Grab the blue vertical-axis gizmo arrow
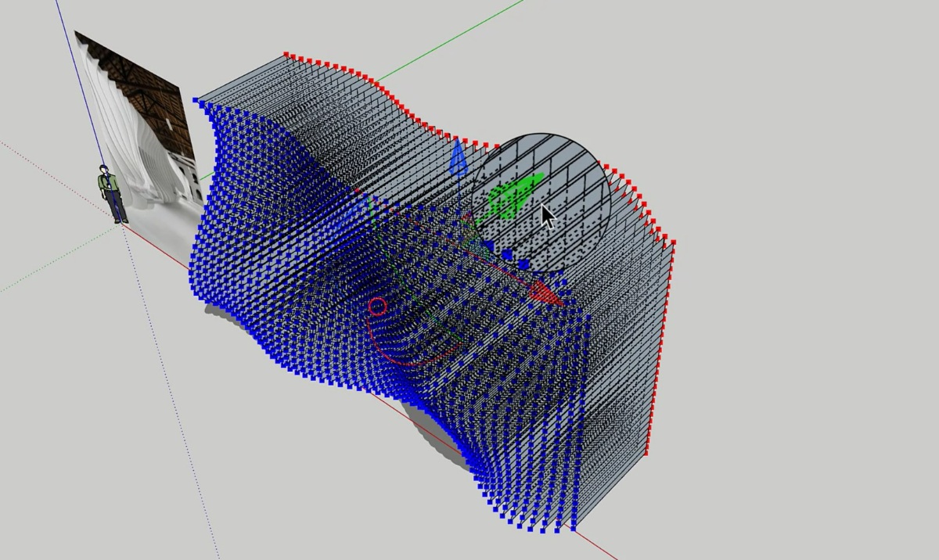 pos(459,157)
